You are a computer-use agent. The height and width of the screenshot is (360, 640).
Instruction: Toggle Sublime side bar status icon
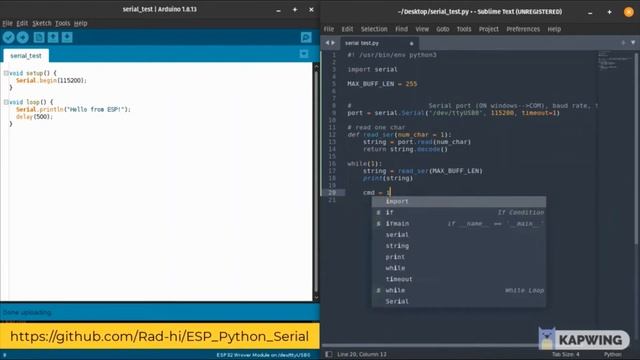point(329,354)
